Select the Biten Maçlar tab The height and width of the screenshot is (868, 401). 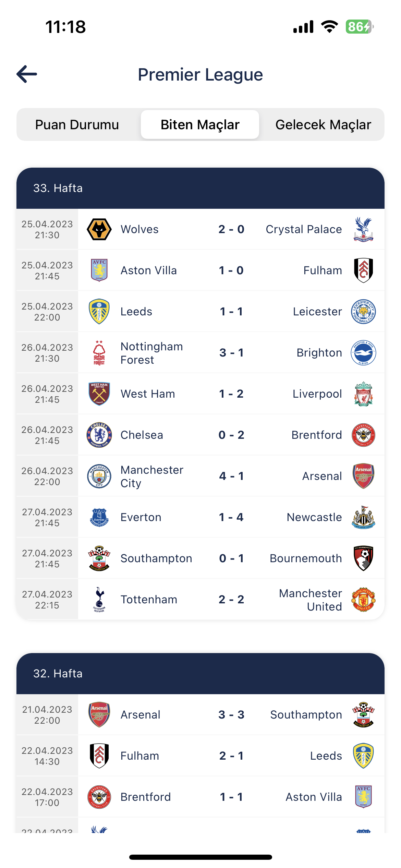(200, 125)
